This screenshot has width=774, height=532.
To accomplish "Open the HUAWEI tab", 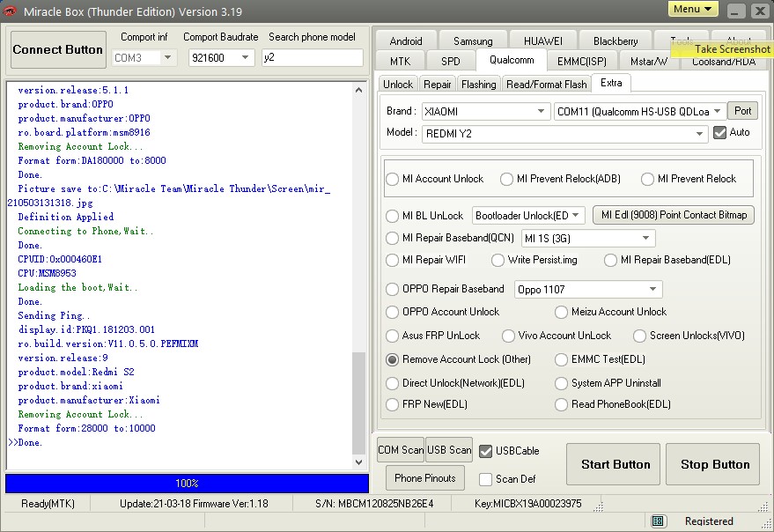I will tap(543, 41).
